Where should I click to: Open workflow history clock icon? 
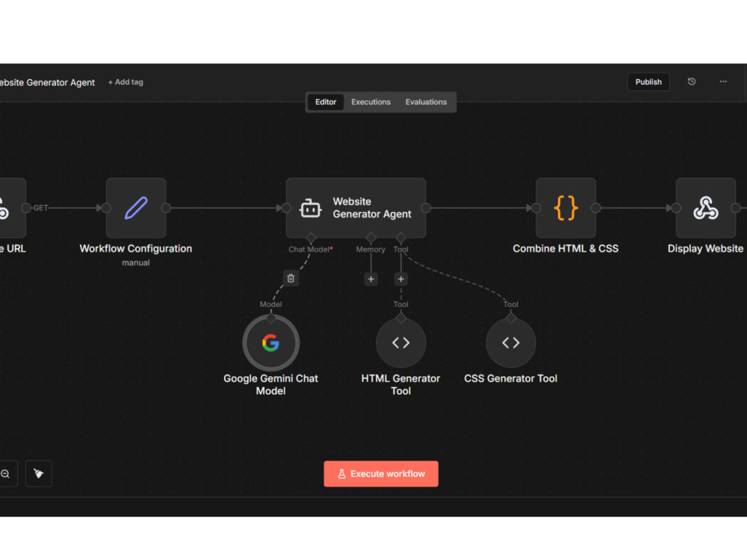(x=692, y=82)
